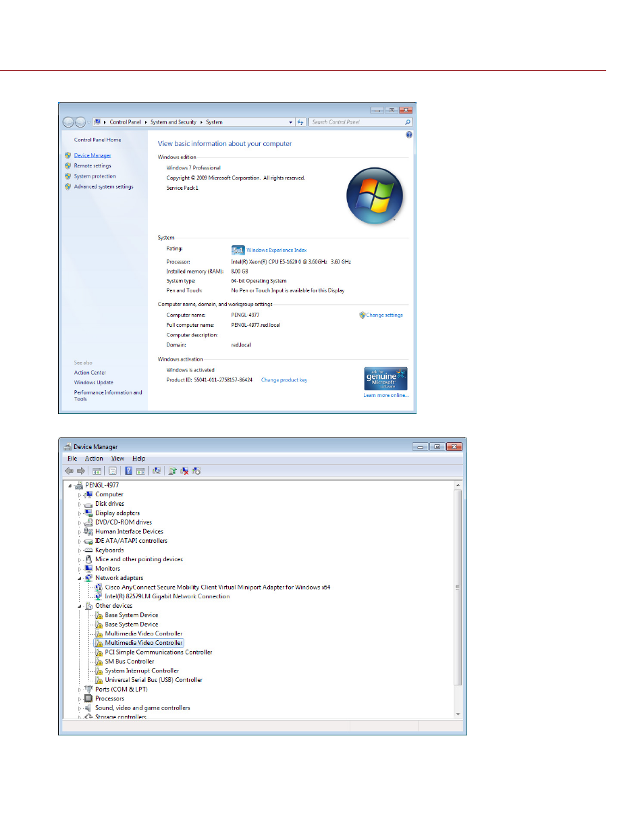
Task: Click the Processors device category icon
Action: (x=88, y=699)
